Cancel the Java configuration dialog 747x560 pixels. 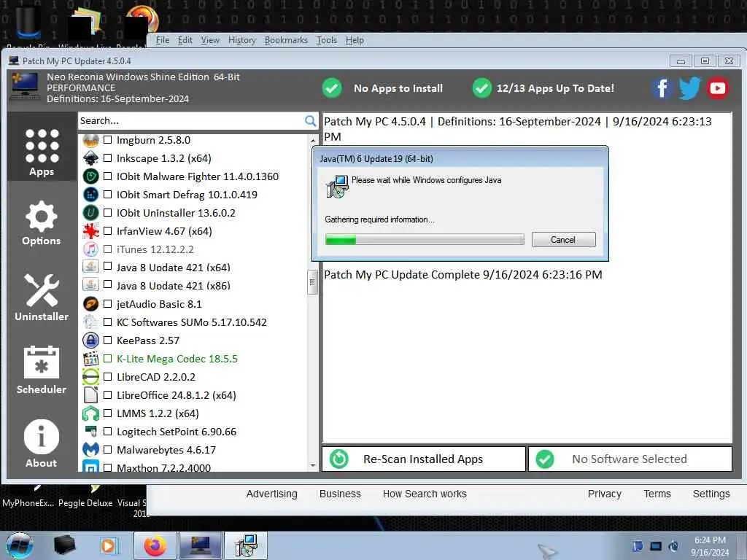564,239
